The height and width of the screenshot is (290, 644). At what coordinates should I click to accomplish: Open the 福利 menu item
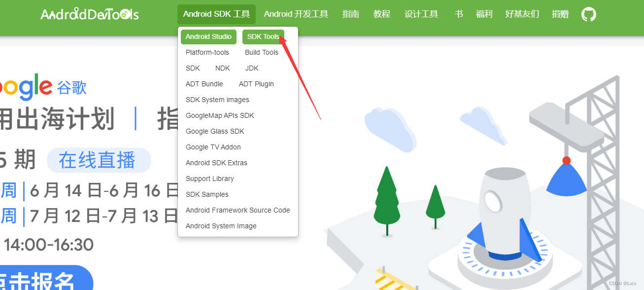click(x=484, y=14)
